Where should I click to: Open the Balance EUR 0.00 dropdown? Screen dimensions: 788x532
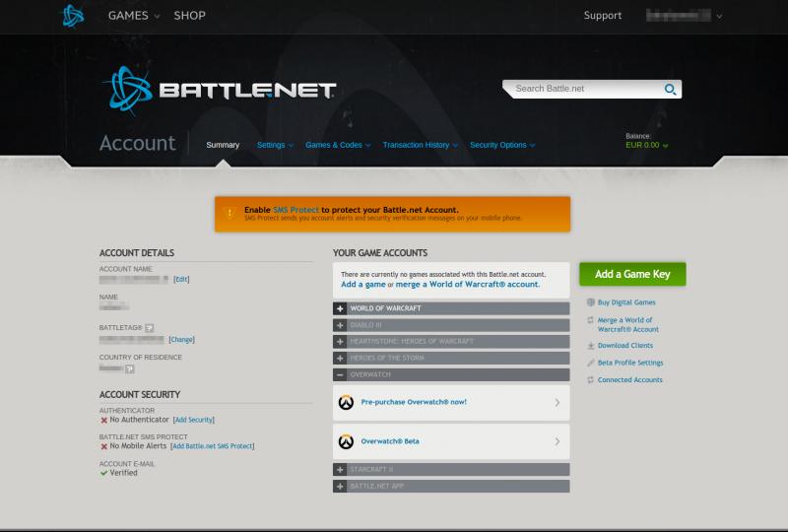point(647,146)
